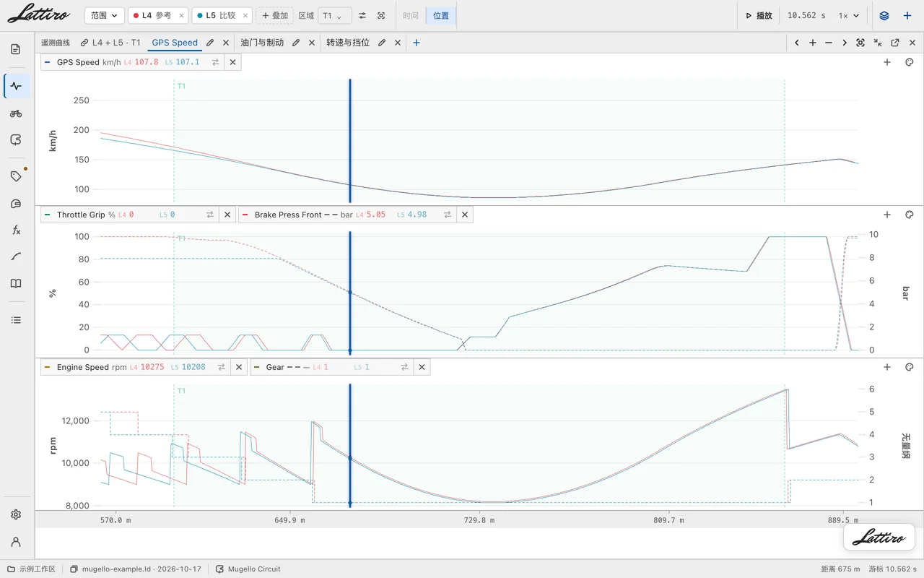Open the math channels fx icon
The width and height of the screenshot is (924, 578).
tap(16, 230)
